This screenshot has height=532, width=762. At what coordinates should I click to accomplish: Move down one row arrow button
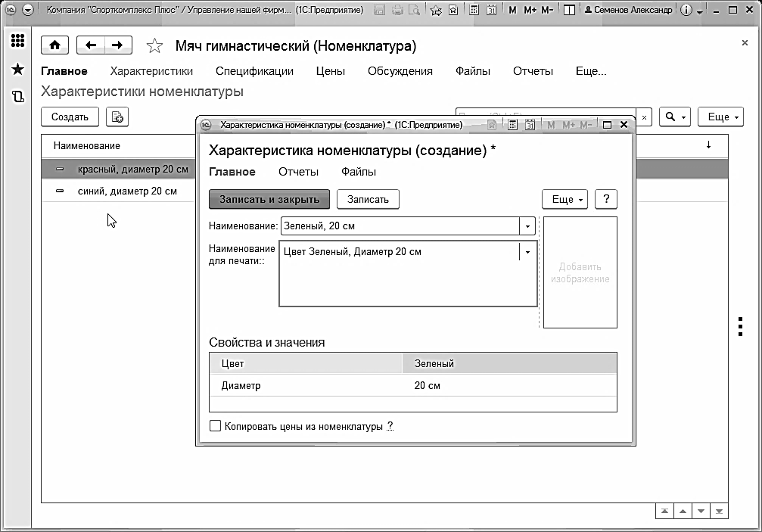pos(701,511)
